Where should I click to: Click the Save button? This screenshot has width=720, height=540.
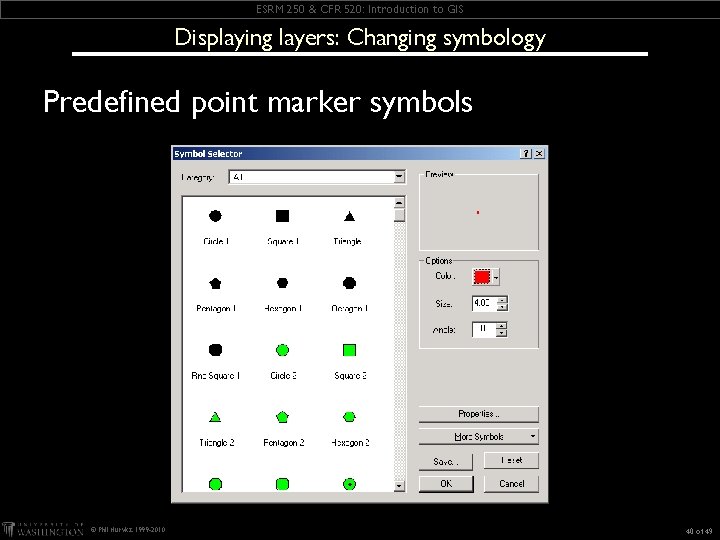445,461
